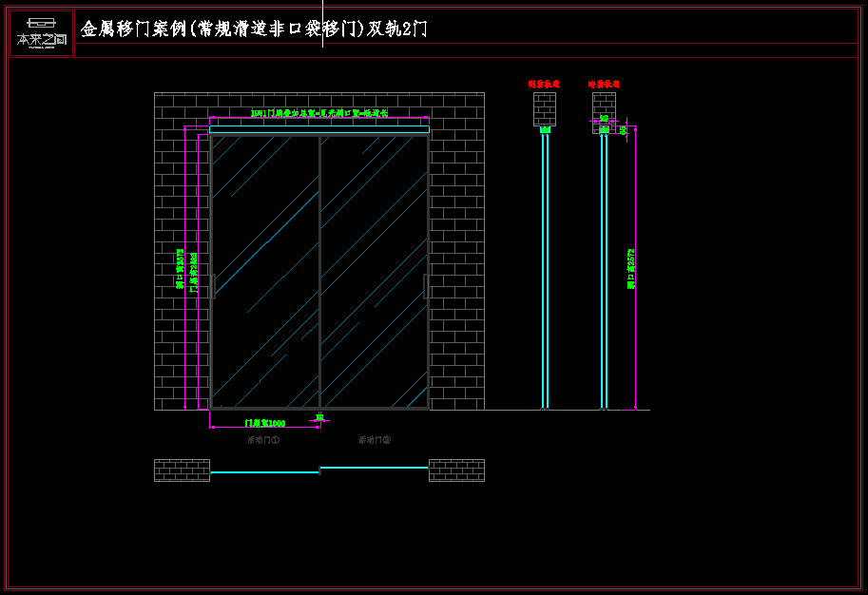The width and height of the screenshot is (868, 595).
Task: Click the drawing title text at the top
Action: coord(254,29)
